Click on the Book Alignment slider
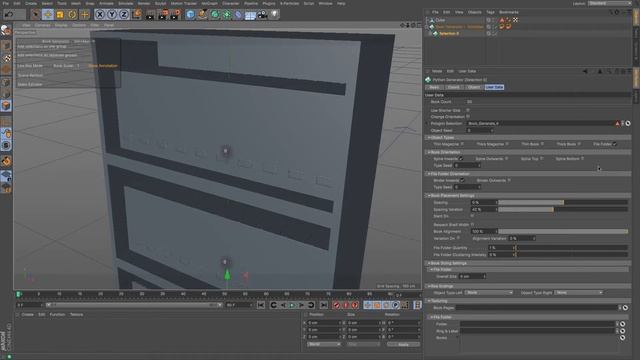 click(563, 231)
